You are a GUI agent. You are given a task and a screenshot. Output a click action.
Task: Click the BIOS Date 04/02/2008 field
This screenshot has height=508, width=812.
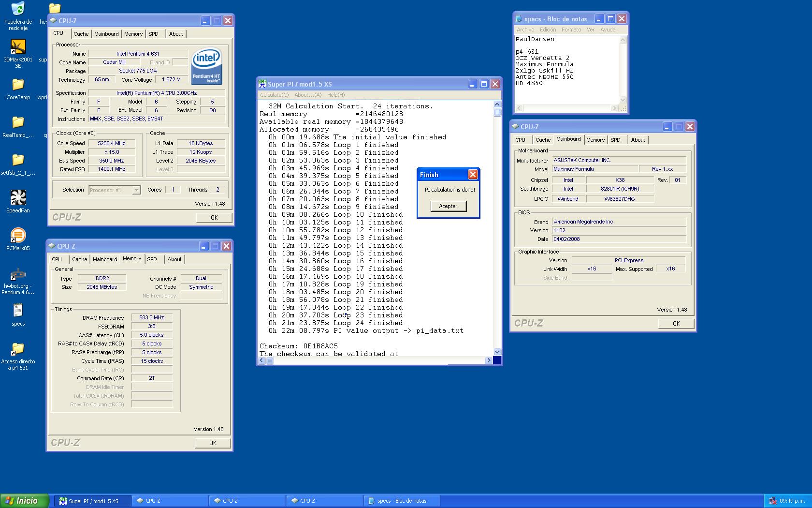pyautogui.click(x=619, y=239)
